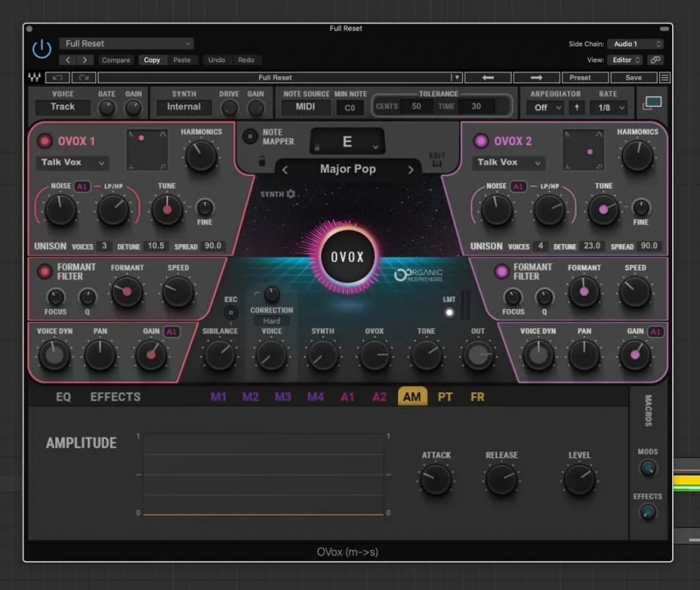Switch to the EFFECTS tab
The image size is (700, 590).
coord(115,397)
